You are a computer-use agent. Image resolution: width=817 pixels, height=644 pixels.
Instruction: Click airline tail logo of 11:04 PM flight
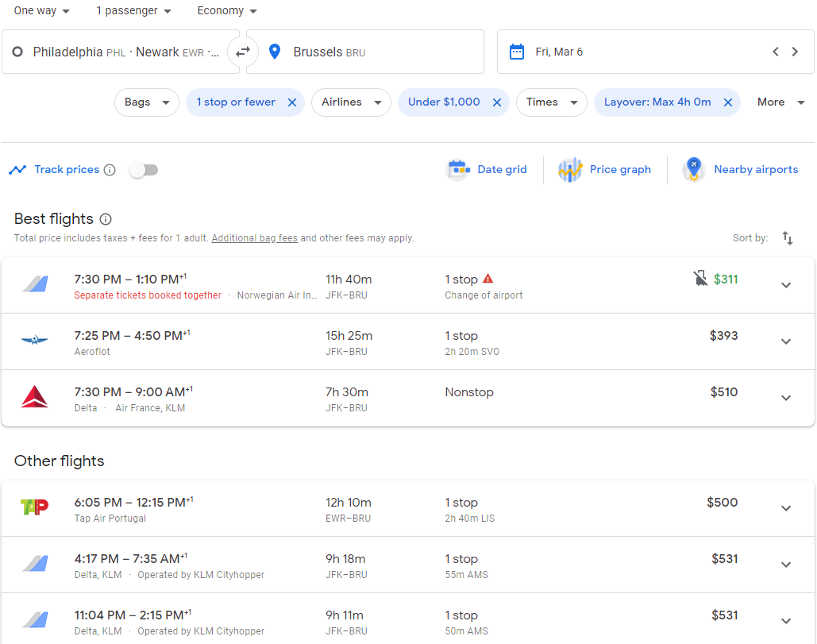click(x=35, y=619)
